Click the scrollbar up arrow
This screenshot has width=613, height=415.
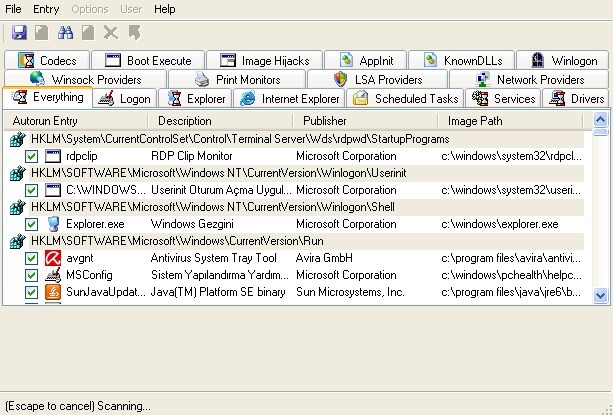pos(600,119)
